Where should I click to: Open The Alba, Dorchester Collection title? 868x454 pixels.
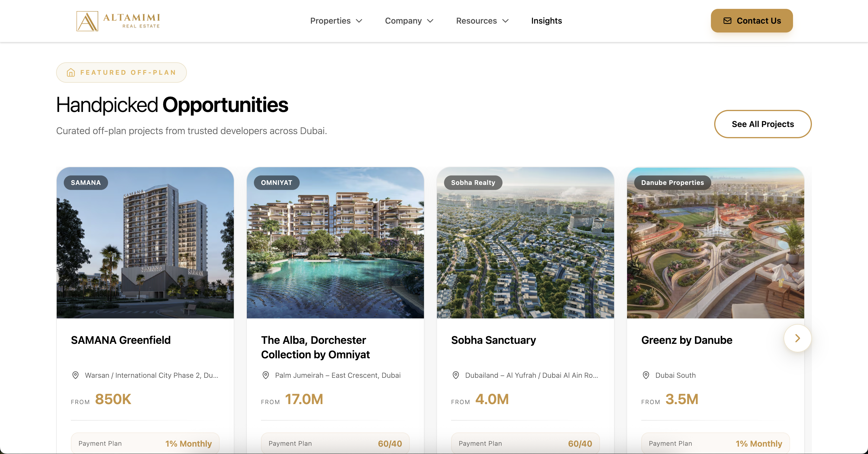pos(315,347)
